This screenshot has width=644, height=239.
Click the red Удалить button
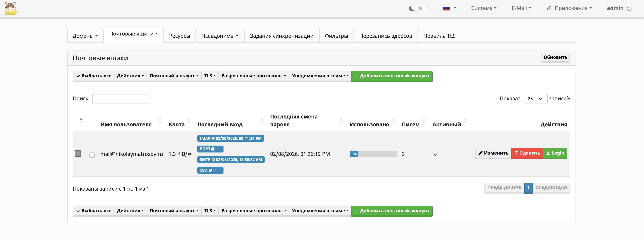(x=527, y=153)
